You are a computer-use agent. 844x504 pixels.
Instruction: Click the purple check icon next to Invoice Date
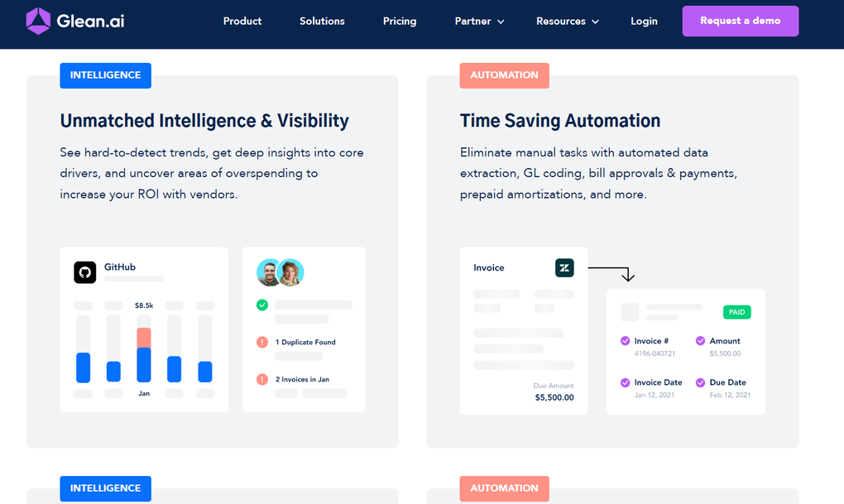(625, 382)
